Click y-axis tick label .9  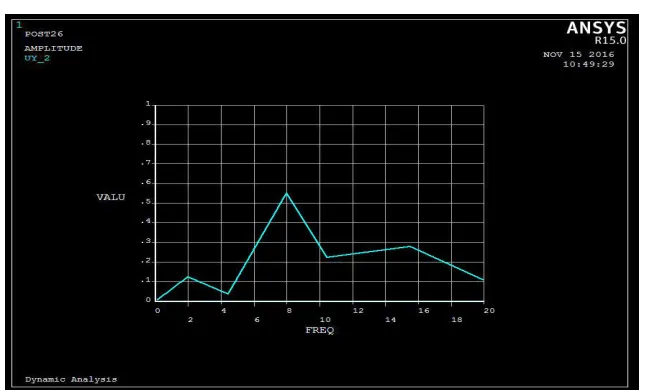[147, 124]
